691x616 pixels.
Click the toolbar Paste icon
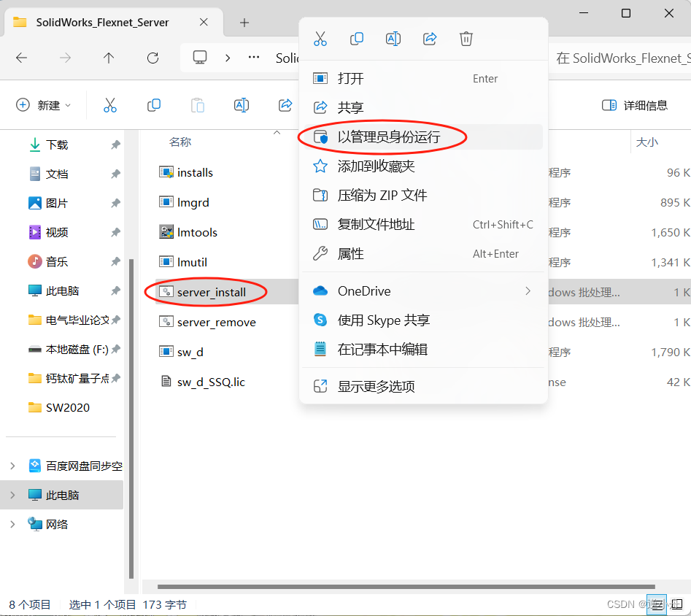coord(198,105)
